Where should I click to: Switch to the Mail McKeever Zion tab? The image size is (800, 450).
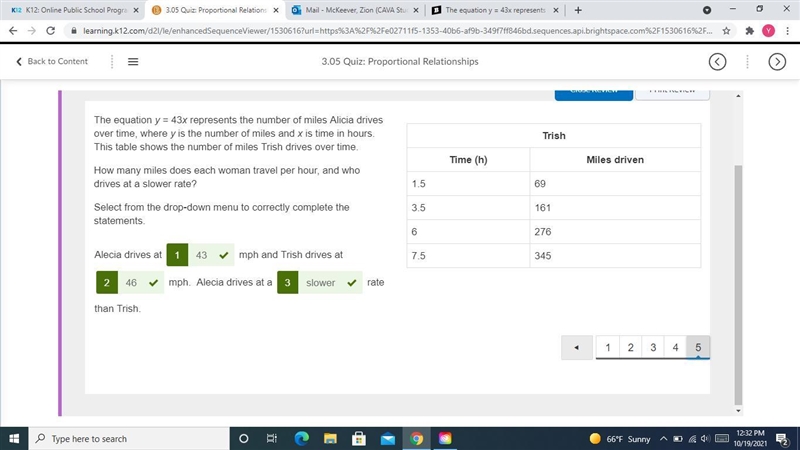coord(356,10)
